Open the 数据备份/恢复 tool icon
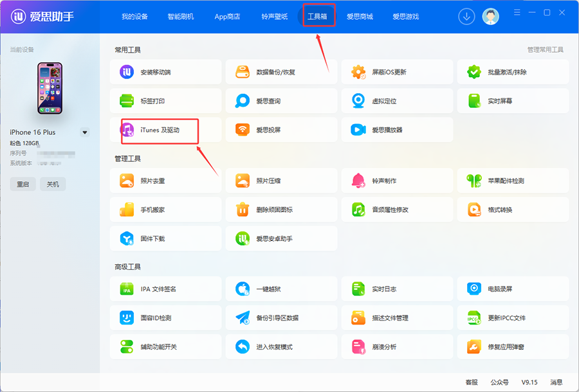579x392 pixels. click(243, 72)
